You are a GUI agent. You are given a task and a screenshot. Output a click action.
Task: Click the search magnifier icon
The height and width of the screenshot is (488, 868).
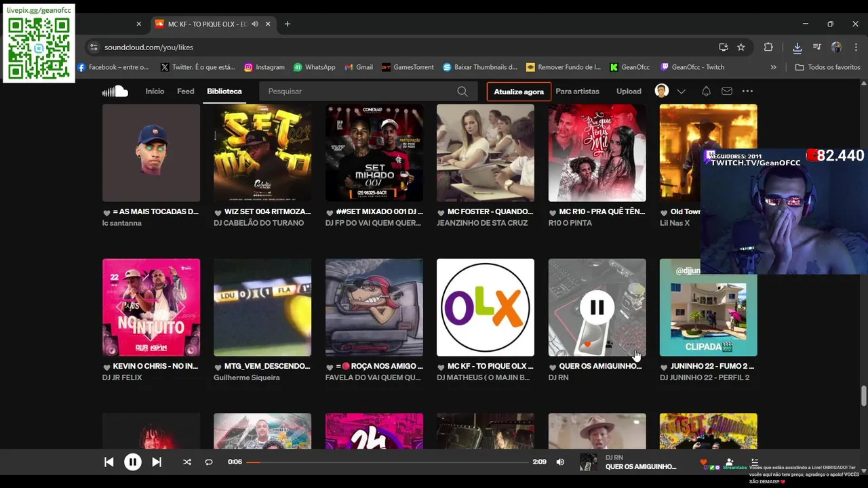click(x=462, y=91)
